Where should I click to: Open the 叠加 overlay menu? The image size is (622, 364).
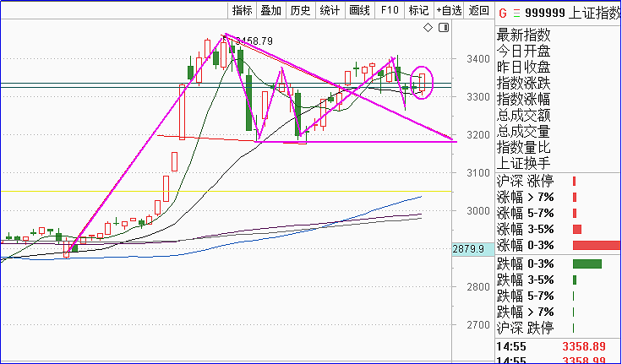pos(271,10)
